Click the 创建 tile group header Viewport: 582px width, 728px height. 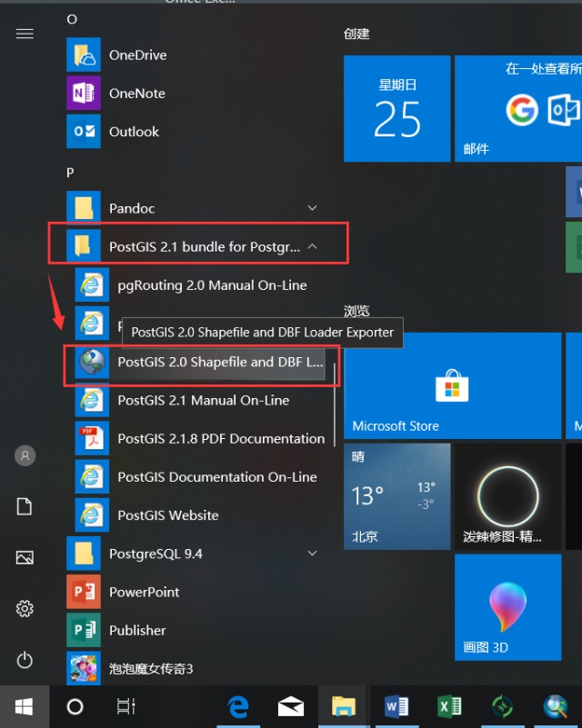tap(356, 34)
